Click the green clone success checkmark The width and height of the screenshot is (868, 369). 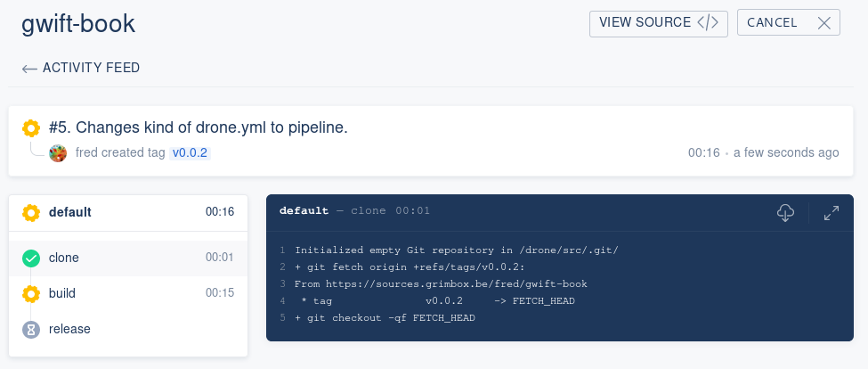tap(31, 258)
